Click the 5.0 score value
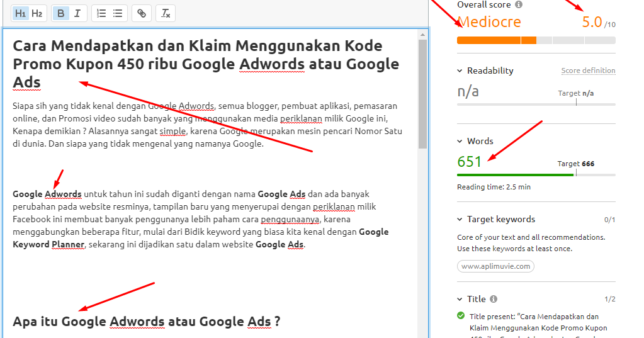The image size is (644, 338). (x=592, y=22)
